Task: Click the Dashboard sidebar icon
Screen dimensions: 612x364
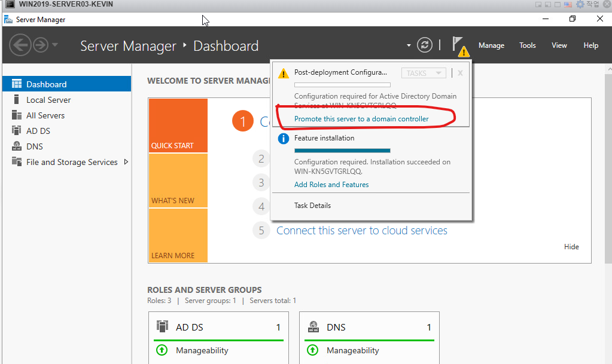Action: pos(17,84)
